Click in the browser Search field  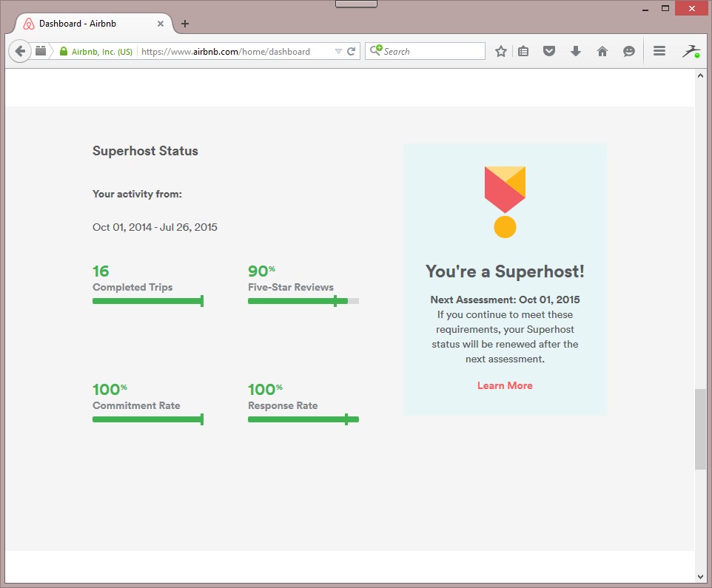pos(433,52)
